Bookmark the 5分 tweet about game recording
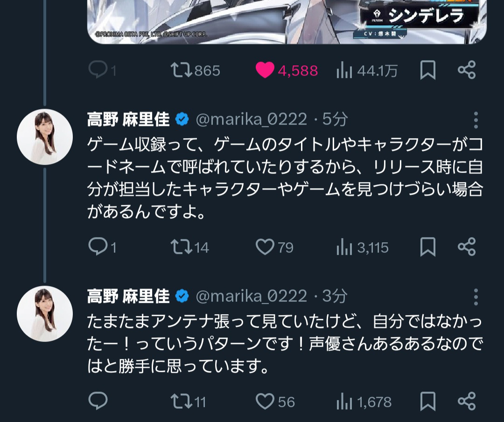The image size is (504, 422). click(428, 246)
